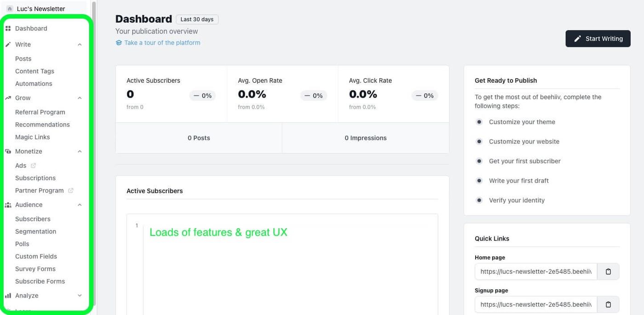The image size is (644, 315).
Task: Open the Last 30 days range selector
Action: point(197,19)
